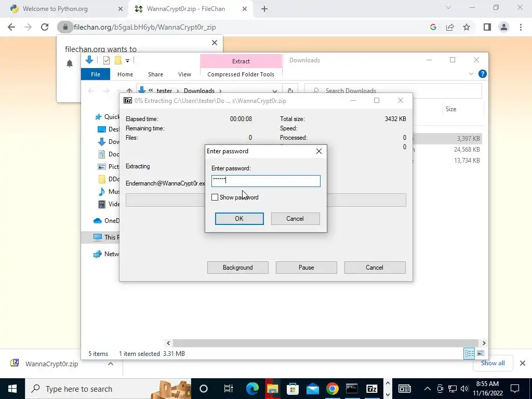Open the View ribbon tab
The image size is (532, 399).
pyautogui.click(x=184, y=74)
